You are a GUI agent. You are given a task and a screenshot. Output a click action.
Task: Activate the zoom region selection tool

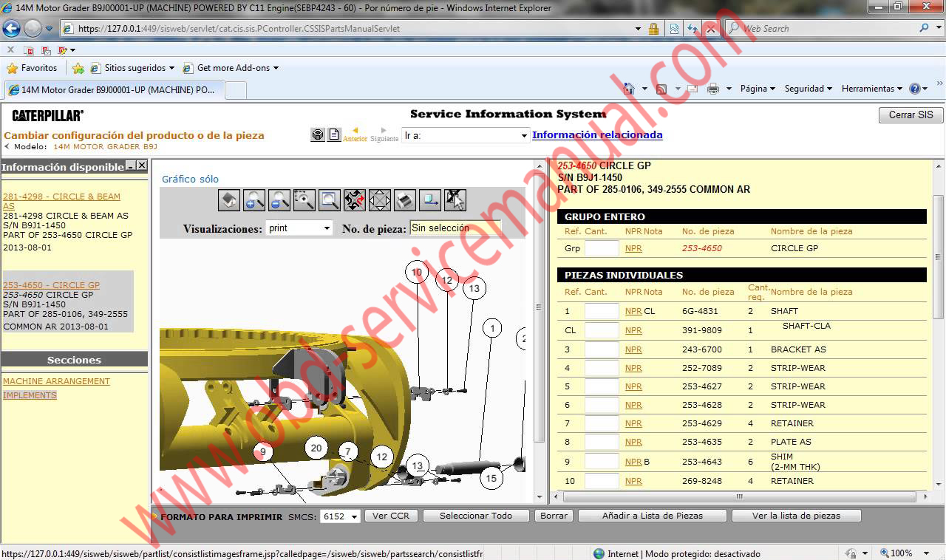(x=304, y=199)
